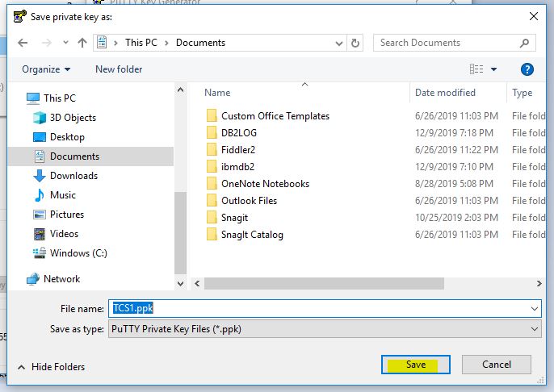Click the horizontal scrollbar thumb

tap(324, 283)
